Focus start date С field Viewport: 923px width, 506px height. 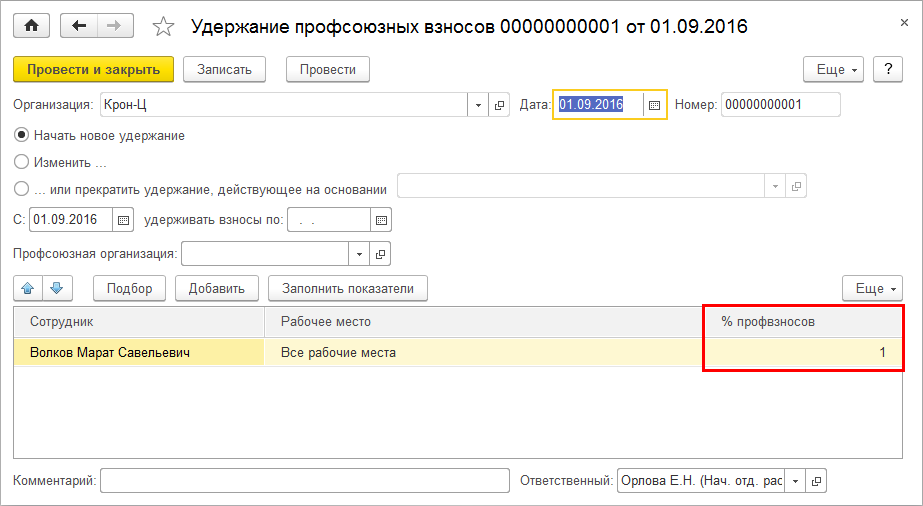[x=71, y=220]
